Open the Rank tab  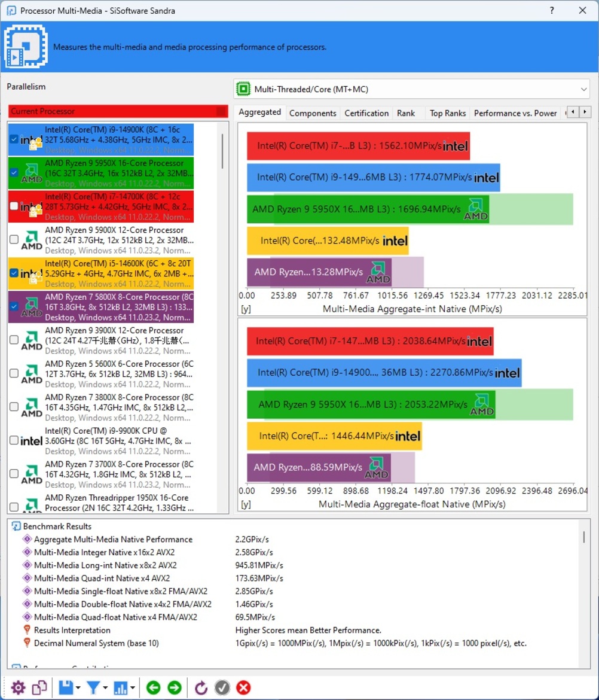click(406, 114)
